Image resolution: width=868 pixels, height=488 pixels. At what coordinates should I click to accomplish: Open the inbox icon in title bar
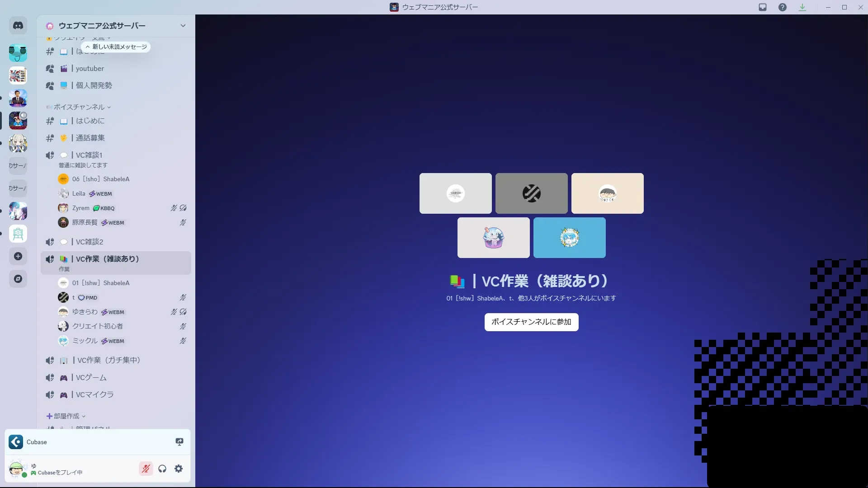763,7
